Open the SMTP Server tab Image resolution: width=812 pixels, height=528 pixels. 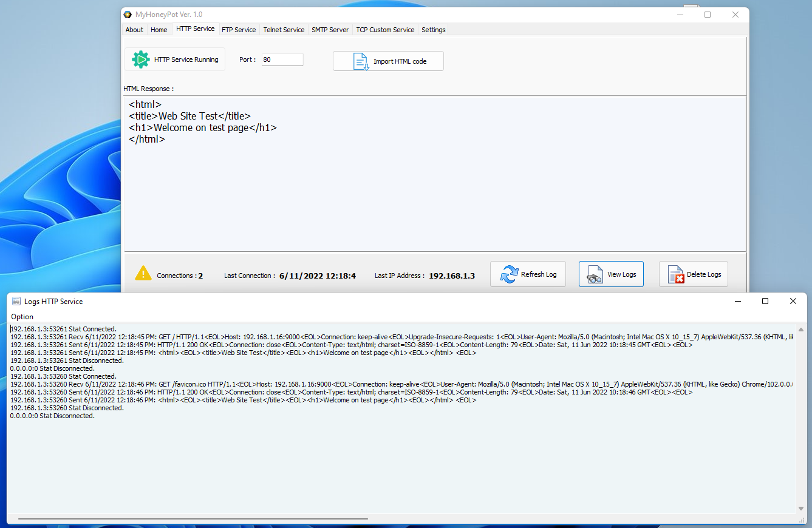[x=330, y=30]
